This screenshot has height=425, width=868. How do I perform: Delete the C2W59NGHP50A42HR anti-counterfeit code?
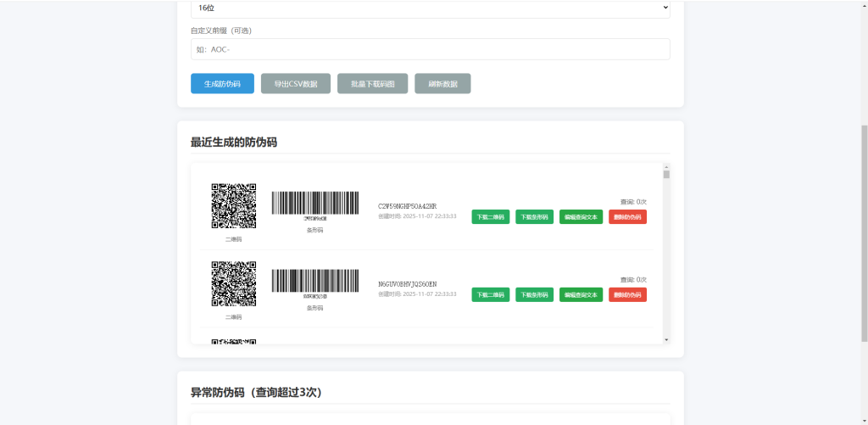(627, 217)
